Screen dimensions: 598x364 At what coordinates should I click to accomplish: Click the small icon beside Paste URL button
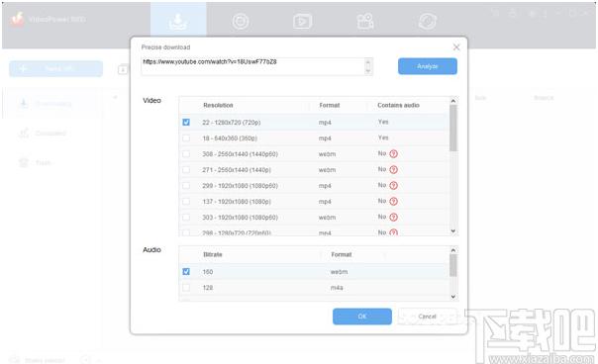123,69
